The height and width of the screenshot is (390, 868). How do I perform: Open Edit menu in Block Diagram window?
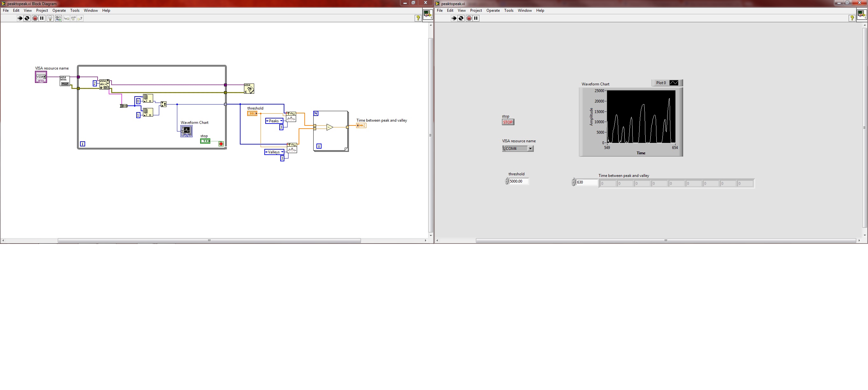(16, 10)
